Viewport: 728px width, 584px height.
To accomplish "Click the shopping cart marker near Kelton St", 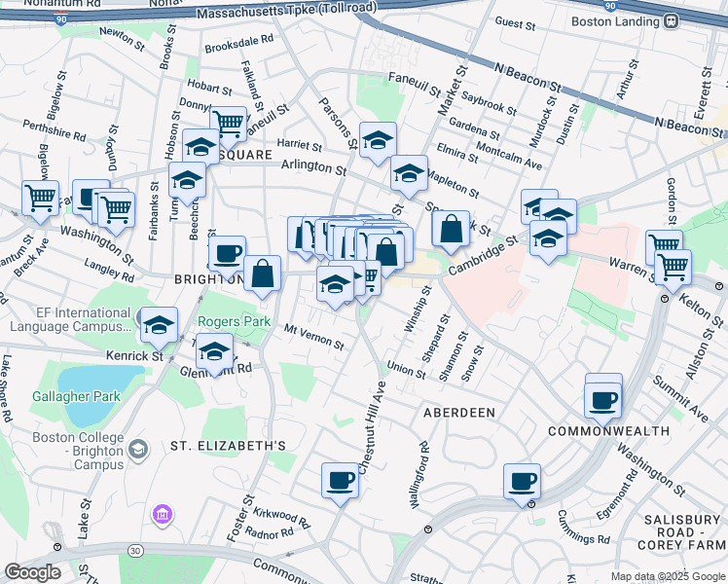I will pyautogui.click(x=673, y=265).
